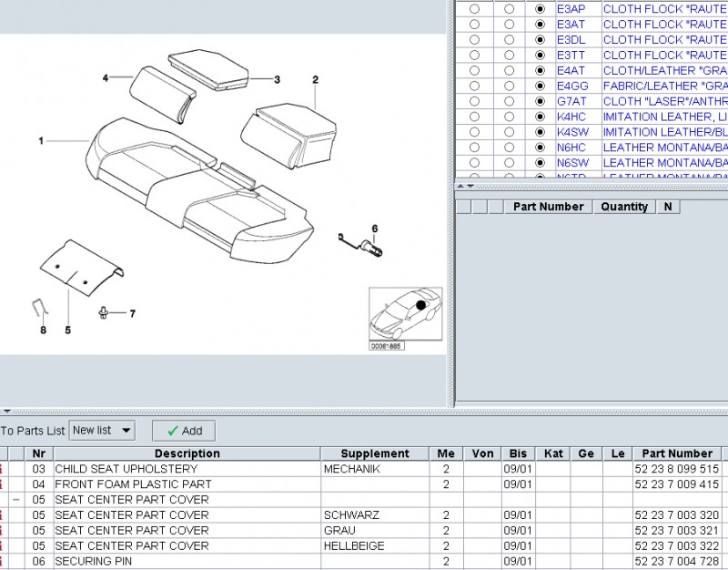The width and height of the screenshot is (728, 570).
Task: Click callout number 4 on seat diagram
Action: pos(106,77)
